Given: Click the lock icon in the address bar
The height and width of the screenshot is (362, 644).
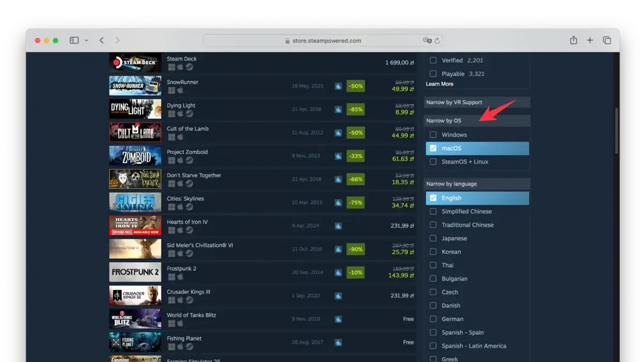Looking at the screenshot, I should pyautogui.click(x=288, y=41).
